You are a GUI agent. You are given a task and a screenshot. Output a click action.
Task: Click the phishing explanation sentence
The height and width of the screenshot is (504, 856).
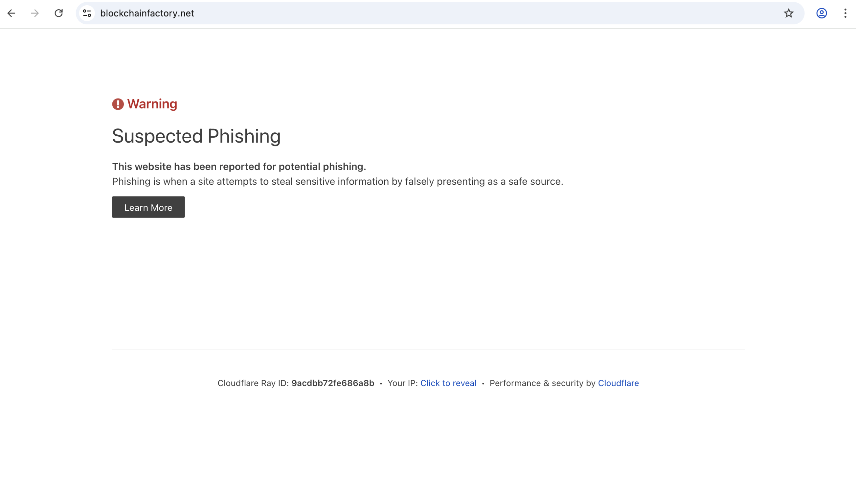pos(338,181)
